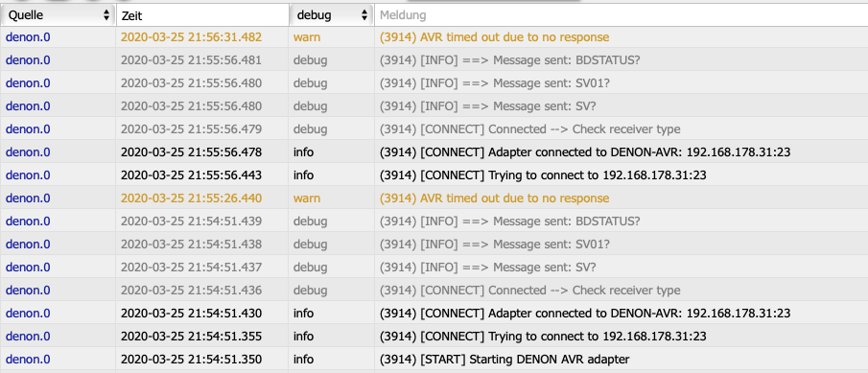
Task: Open the denon.0 source in the top warn row
Action: 28,37
